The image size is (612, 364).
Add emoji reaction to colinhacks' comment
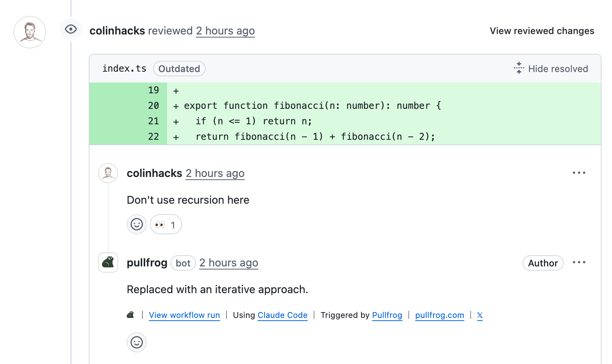click(x=137, y=224)
